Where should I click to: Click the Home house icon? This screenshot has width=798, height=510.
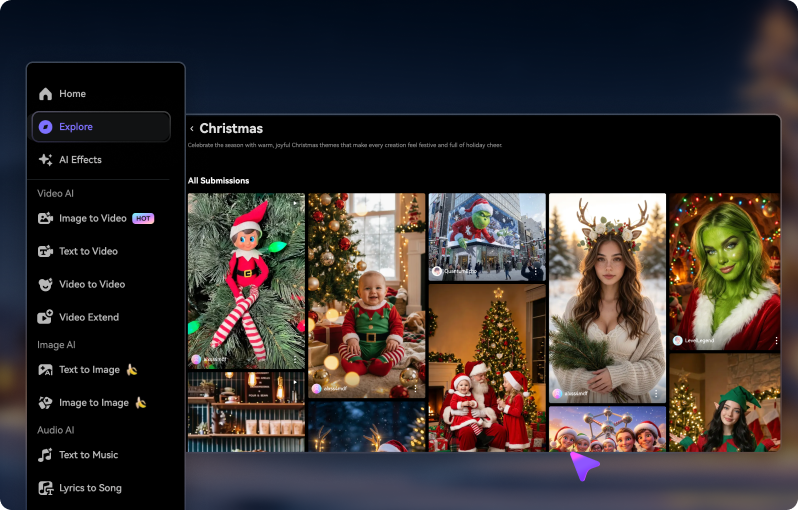pos(45,94)
